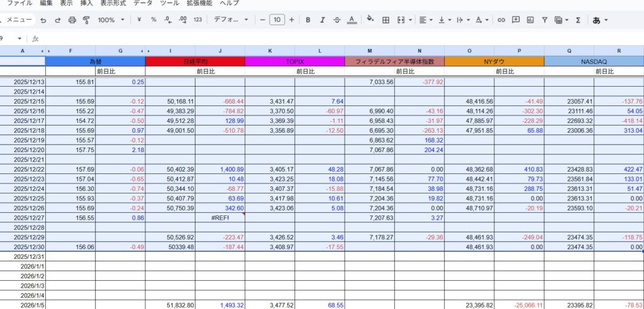Click the decrease decimal places icon
The width and height of the screenshot is (644, 309).
(x=167, y=20)
